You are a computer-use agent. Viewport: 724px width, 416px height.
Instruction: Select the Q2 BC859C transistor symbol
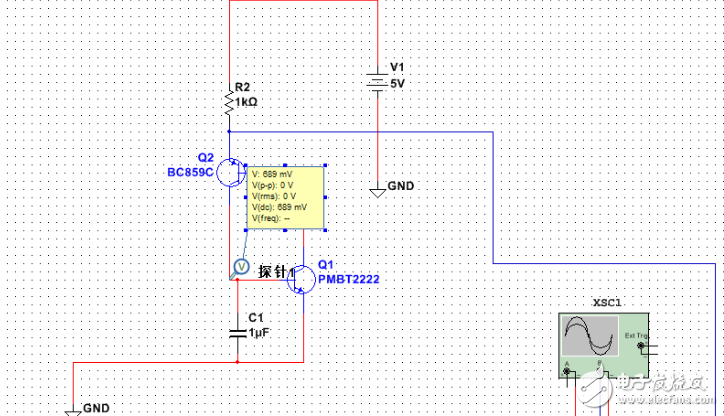231,173
